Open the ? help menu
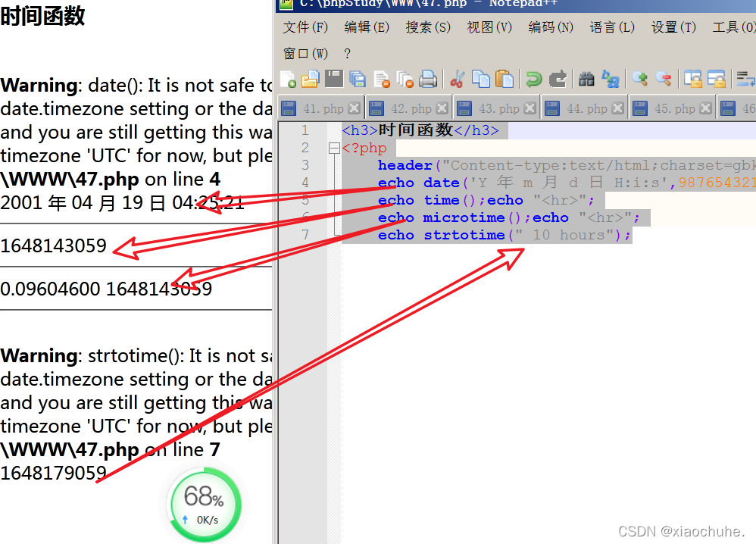756x544 pixels. tap(347, 53)
